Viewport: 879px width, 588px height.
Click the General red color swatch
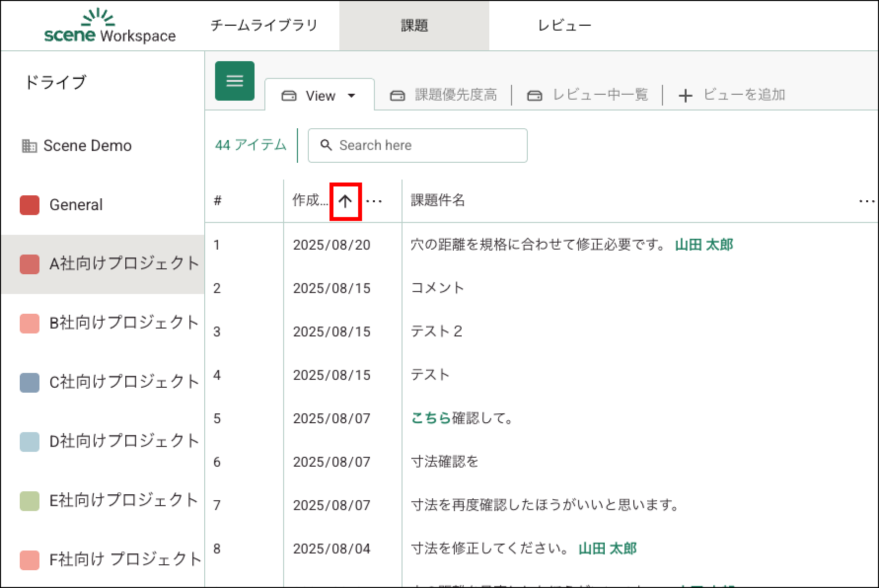(x=30, y=205)
